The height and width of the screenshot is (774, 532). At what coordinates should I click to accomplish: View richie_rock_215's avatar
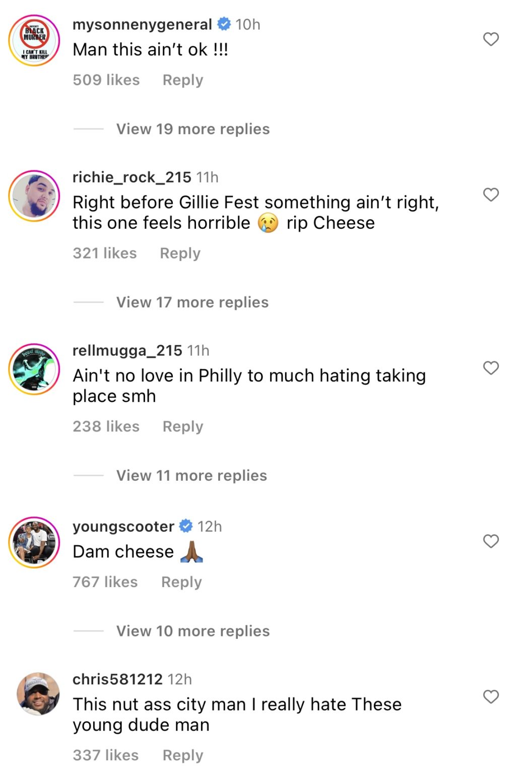click(34, 196)
